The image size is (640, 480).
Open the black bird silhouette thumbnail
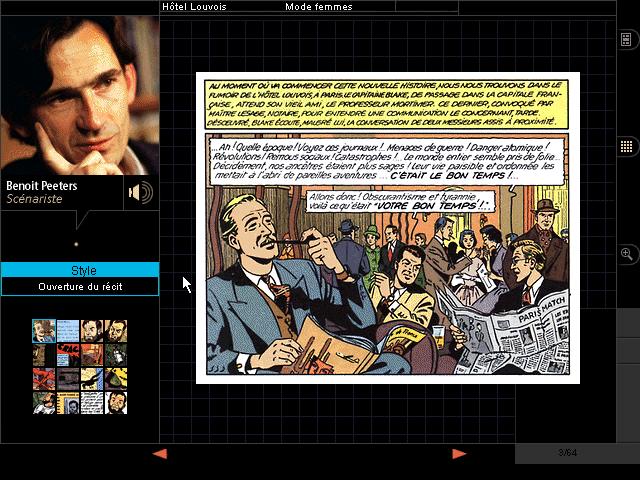[x=92, y=379]
